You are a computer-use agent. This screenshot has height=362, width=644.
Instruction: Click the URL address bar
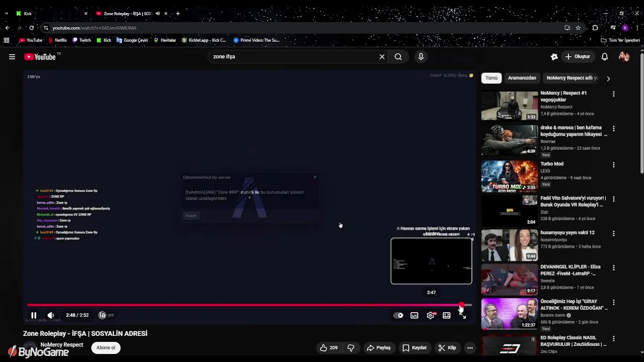click(x=302, y=28)
